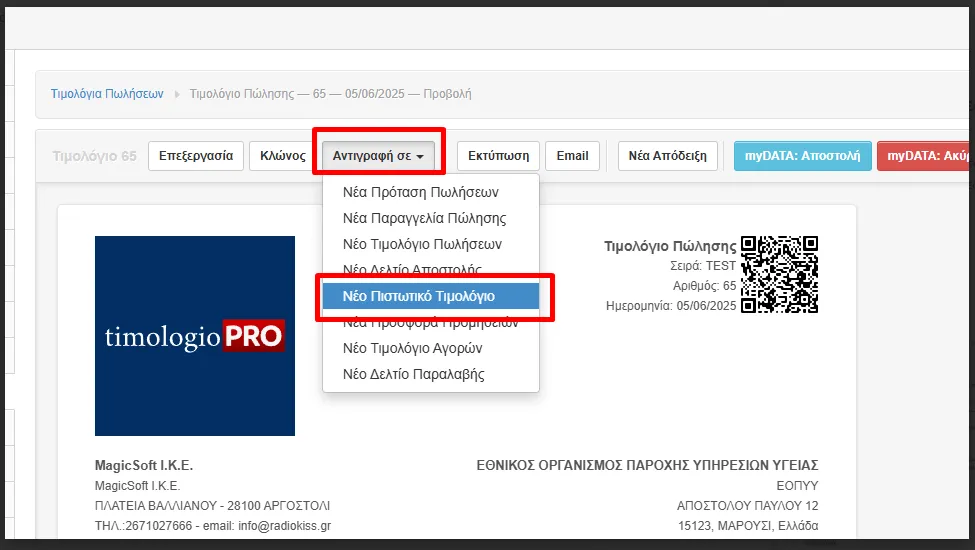975x550 pixels.
Task: Click the timologio PRO logo image
Action: coord(195,336)
